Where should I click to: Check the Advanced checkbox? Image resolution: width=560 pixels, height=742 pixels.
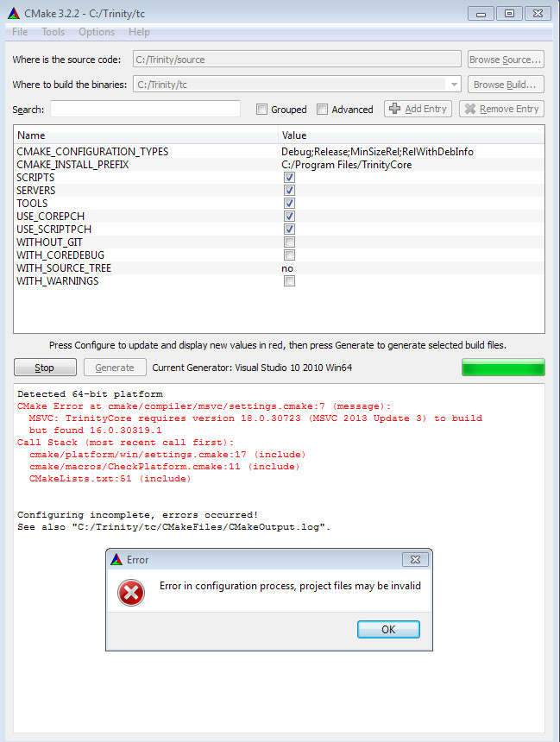[x=322, y=110]
